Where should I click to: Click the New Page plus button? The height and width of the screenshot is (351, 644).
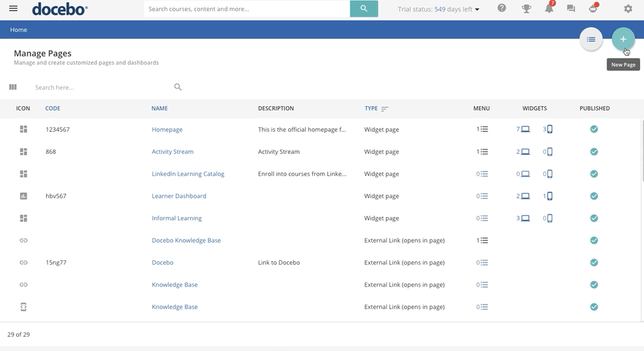623,39
